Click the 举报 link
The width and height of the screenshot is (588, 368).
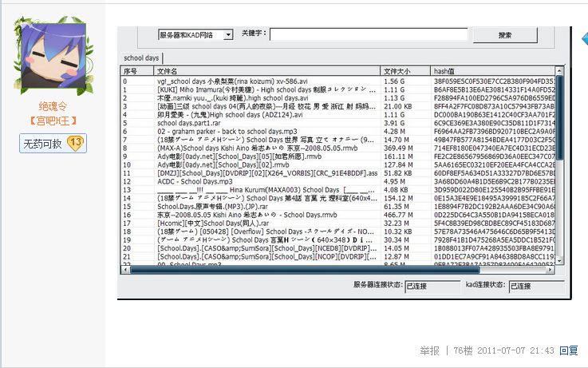pos(429,350)
